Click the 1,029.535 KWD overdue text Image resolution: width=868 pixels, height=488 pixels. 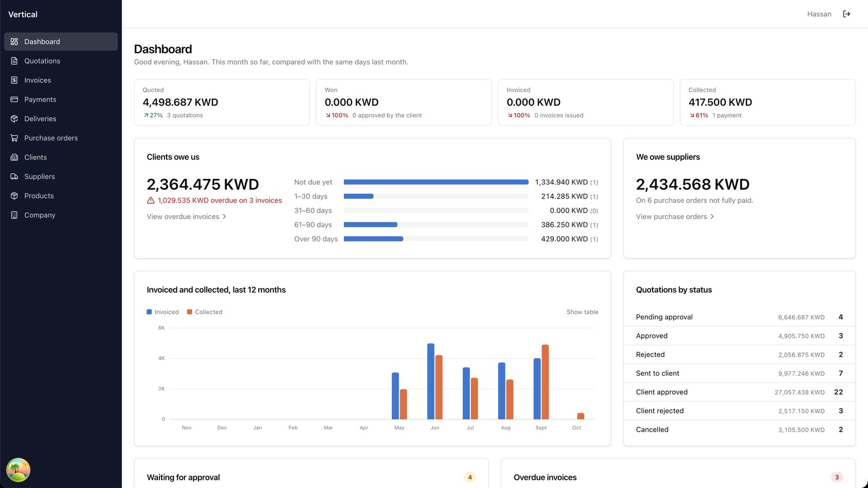pos(220,201)
